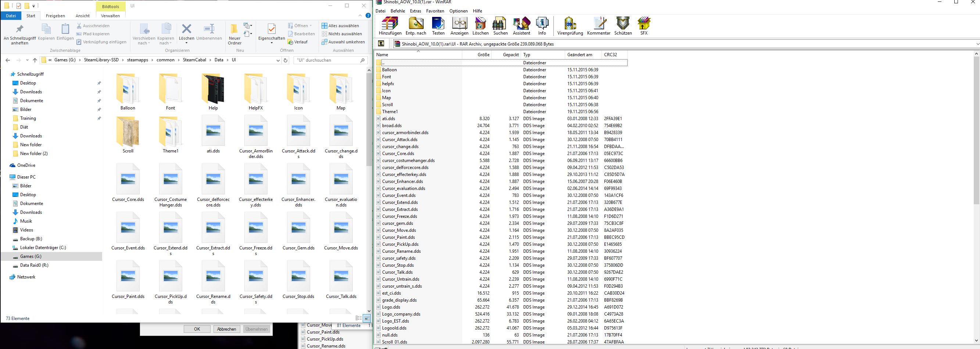Pin folder with An Schnellzugriff anheften
Image resolution: width=980 pixels, height=349 pixels.
[x=20, y=34]
